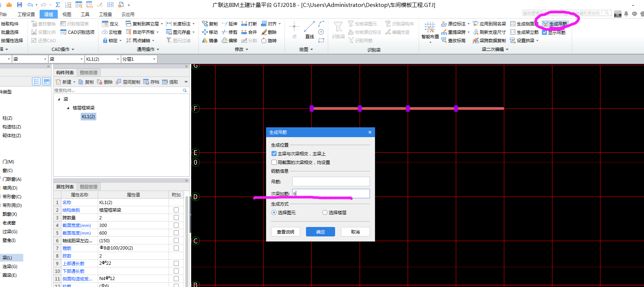Click the 600 截面高度 value cell

coord(133,233)
